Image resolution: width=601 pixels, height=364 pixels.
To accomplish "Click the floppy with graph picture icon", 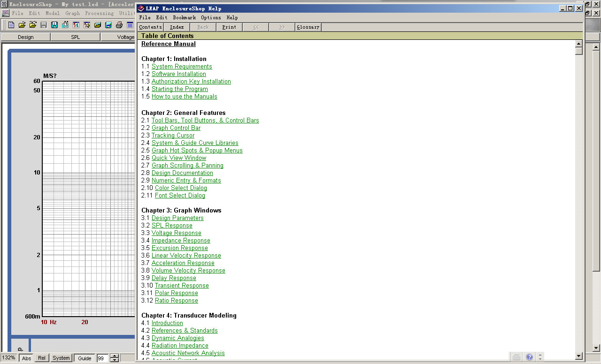I will pyautogui.click(x=108, y=25).
